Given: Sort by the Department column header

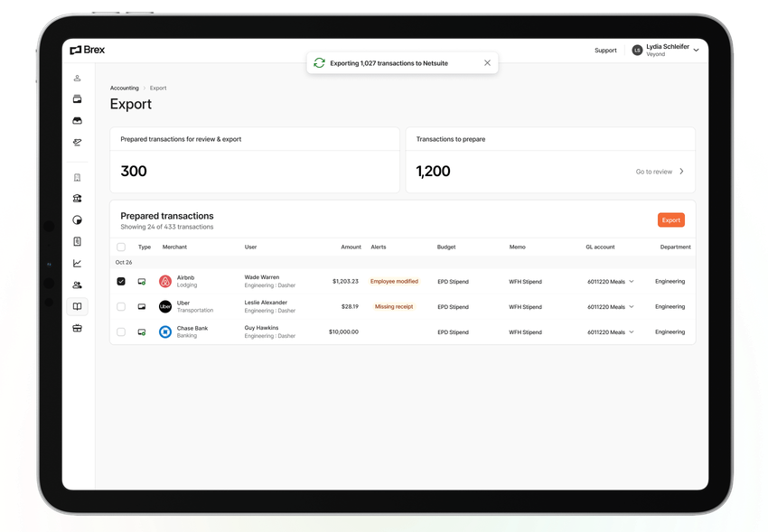Looking at the screenshot, I should click(x=676, y=247).
